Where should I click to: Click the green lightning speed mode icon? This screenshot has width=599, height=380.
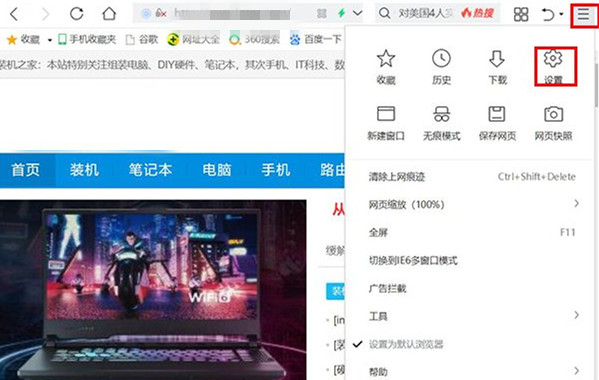point(342,14)
